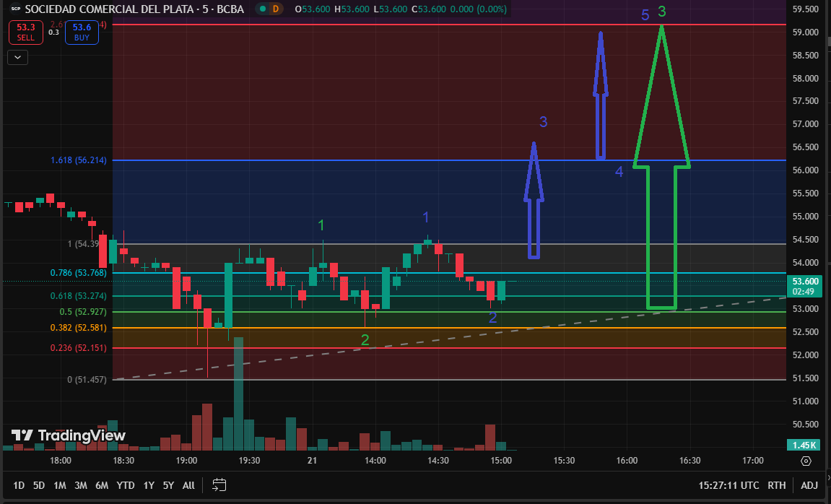Select the 6M time range
The image size is (831, 504).
(102, 485)
